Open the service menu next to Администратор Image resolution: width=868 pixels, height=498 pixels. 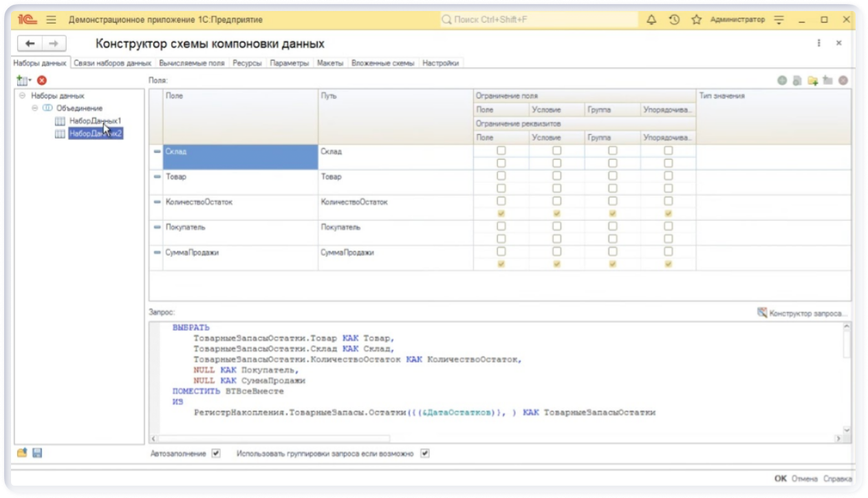pyautogui.click(x=779, y=20)
